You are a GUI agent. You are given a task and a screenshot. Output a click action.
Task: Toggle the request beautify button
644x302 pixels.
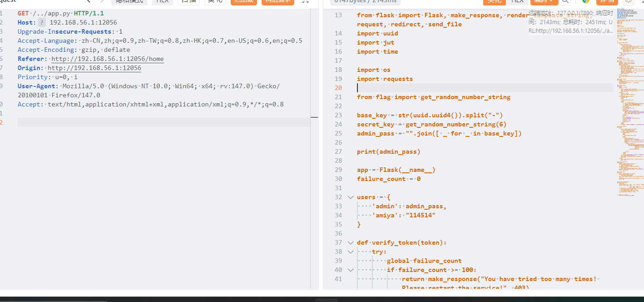[215, 1]
